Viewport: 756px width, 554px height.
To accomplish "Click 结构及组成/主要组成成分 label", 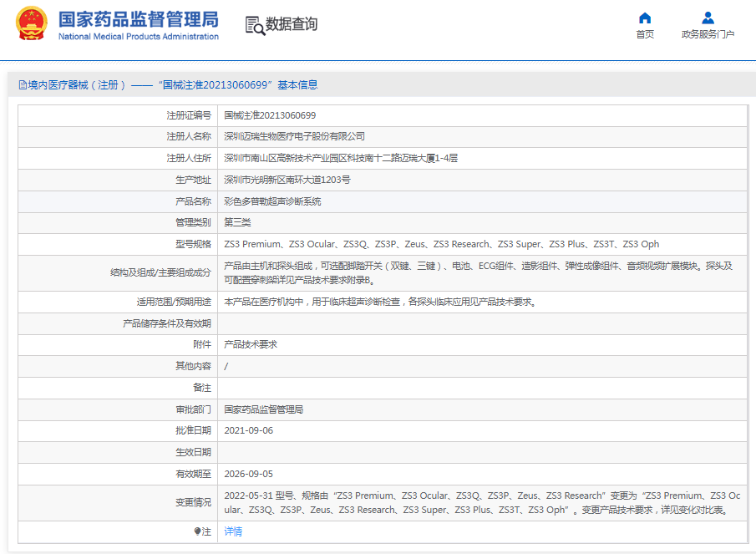I will pos(160,273).
